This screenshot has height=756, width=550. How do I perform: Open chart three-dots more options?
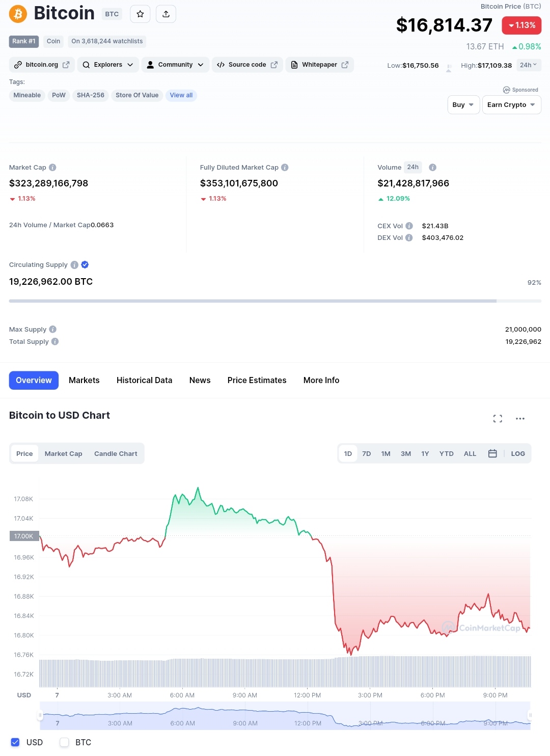520,419
